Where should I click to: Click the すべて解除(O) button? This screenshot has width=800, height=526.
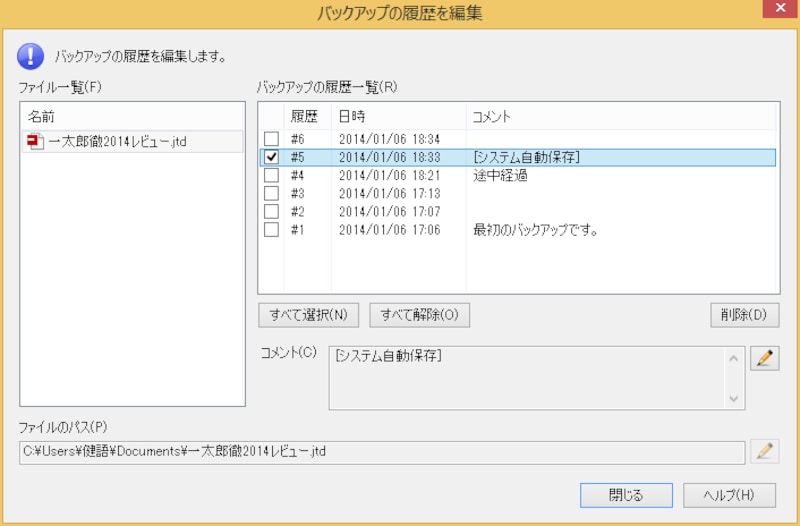click(x=419, y=315)
